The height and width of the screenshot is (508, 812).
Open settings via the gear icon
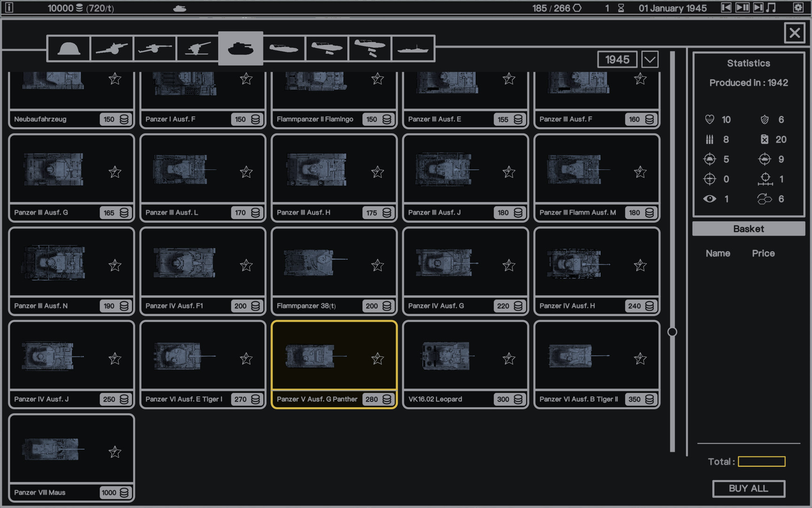point(798,8)
